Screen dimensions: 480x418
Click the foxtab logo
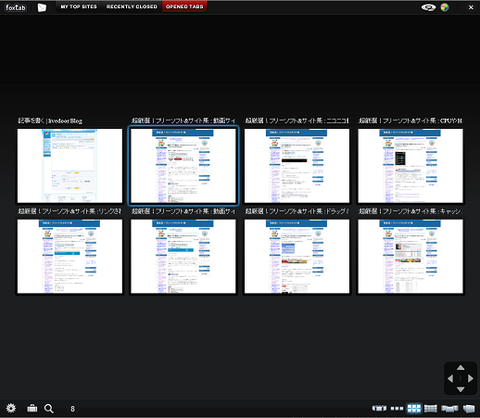15,7
